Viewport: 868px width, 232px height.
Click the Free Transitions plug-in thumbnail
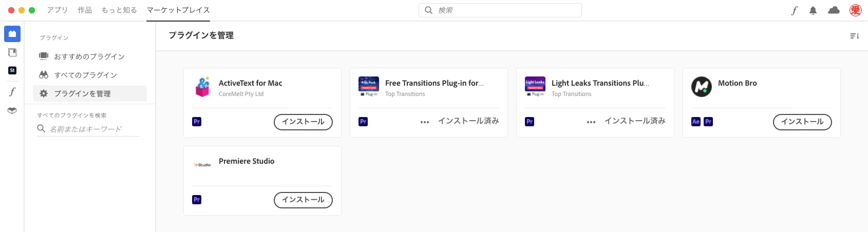point(369,87)
